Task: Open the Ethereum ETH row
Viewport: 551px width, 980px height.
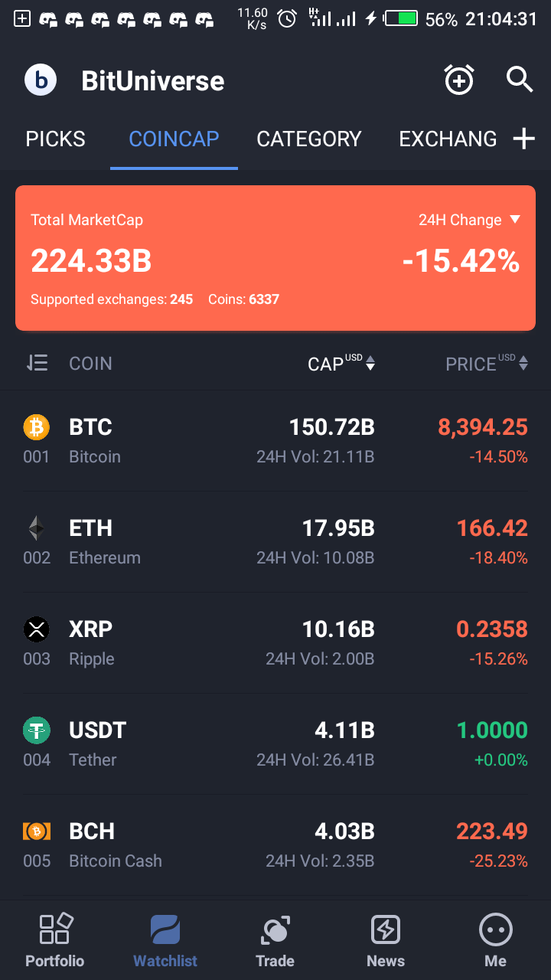Action: [x=275, y=541]
